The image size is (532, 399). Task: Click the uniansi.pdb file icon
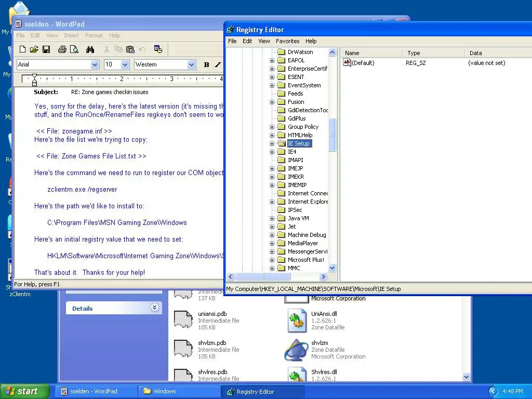click(x=183, y=320)
